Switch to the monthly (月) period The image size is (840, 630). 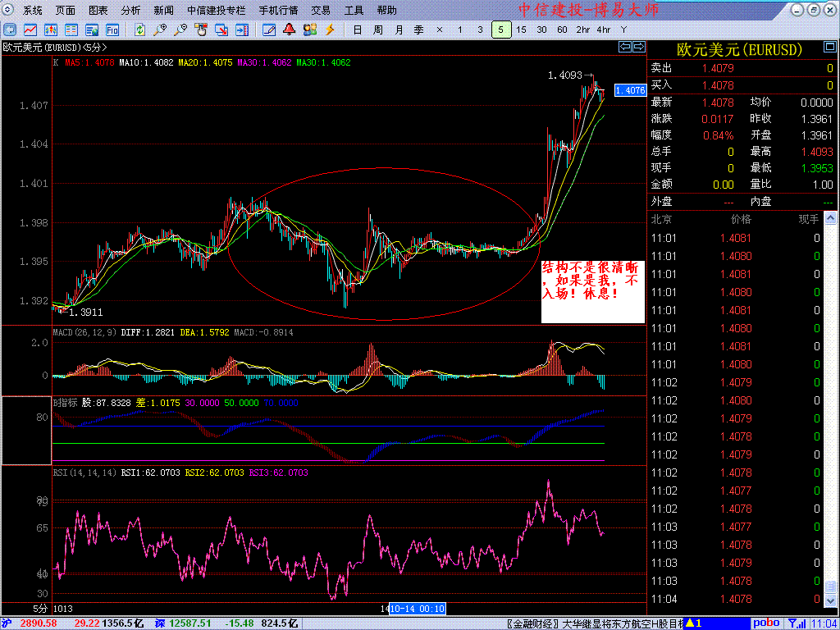[x=399, y=30]
